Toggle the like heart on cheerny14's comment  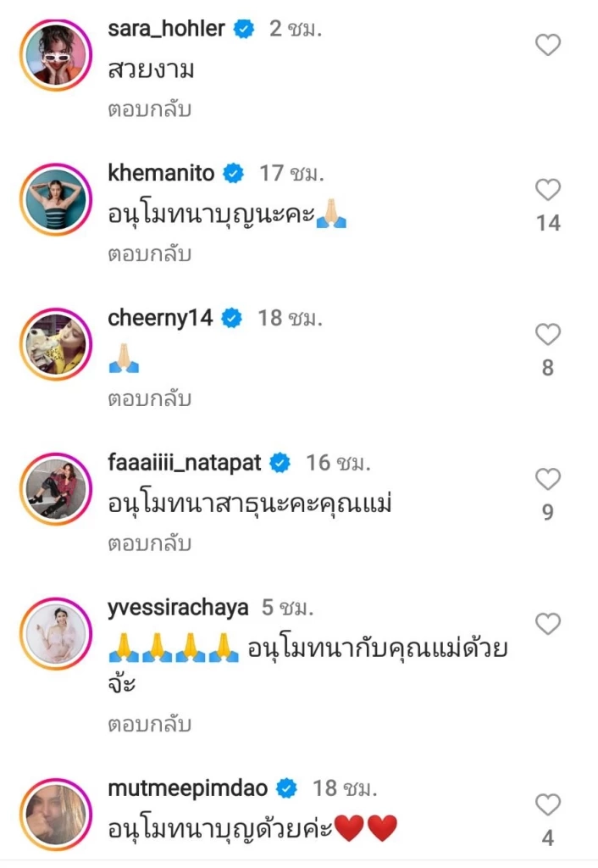point(547,332)
